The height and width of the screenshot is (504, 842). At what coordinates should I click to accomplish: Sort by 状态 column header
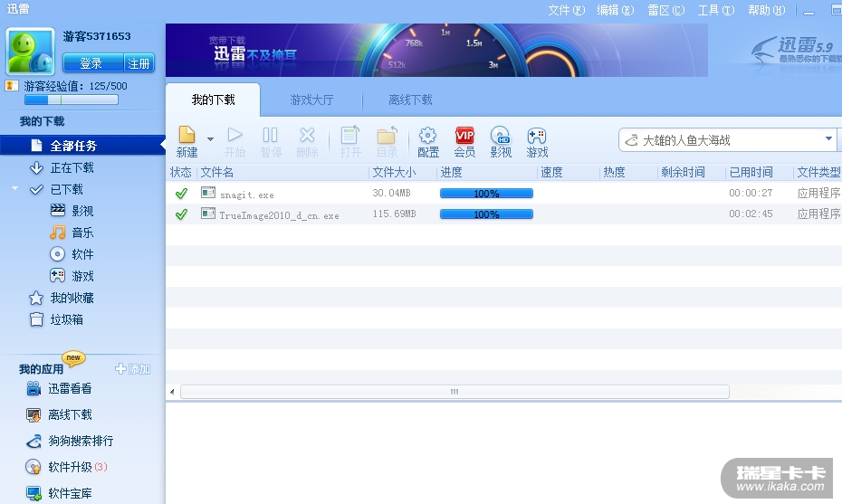181,172
